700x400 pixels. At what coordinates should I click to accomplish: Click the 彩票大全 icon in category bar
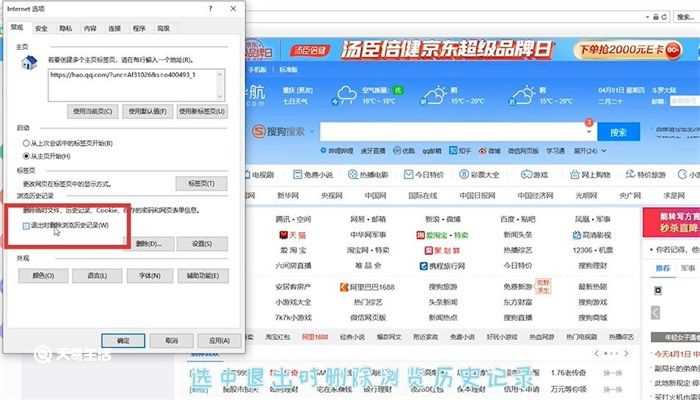pos(464,175)
